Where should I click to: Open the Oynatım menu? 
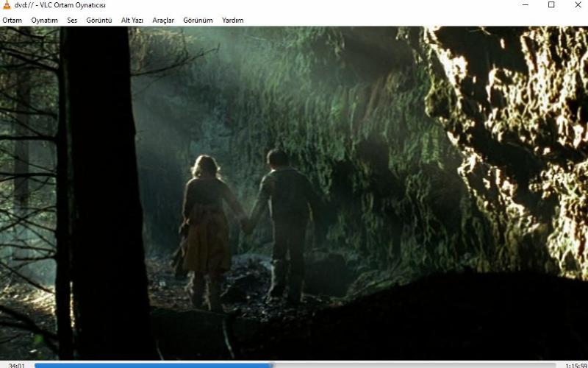pyautogui.click(x=44, y=21)
